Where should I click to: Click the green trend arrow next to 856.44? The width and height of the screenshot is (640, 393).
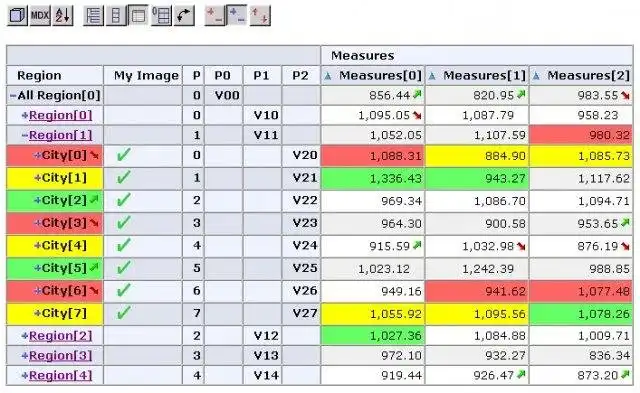pos(417,95)
